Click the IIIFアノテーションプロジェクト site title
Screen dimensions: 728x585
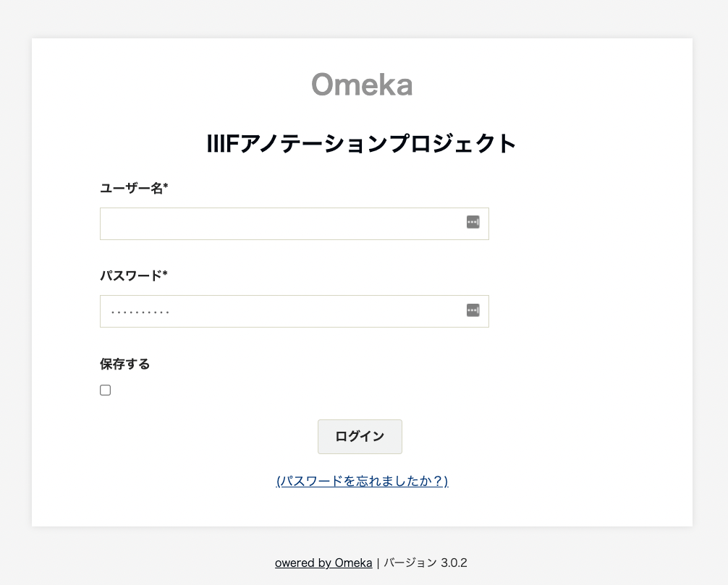coord(362,143)
